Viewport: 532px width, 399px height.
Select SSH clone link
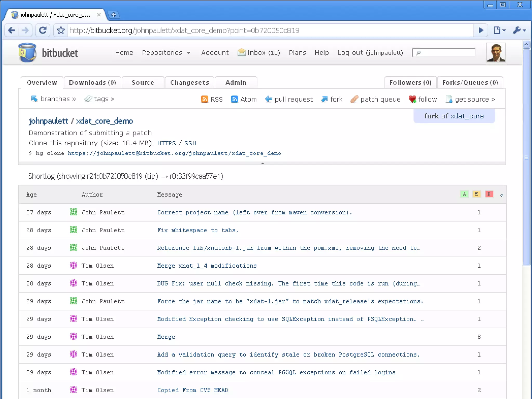tap(190, 143)
